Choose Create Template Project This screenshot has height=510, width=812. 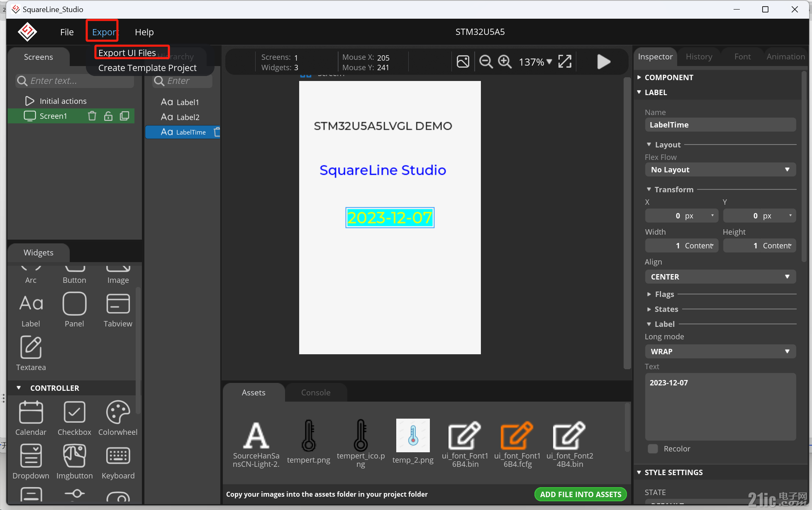147,68
